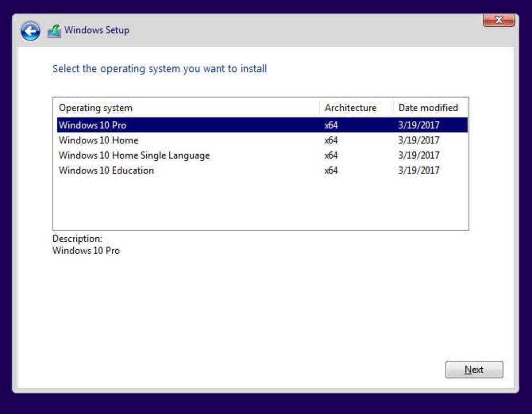
Task: Sort by Operating system column header
Action: 187,108
